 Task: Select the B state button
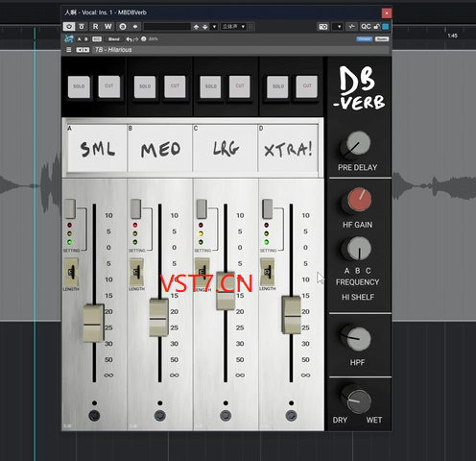(x=86, y=39)
